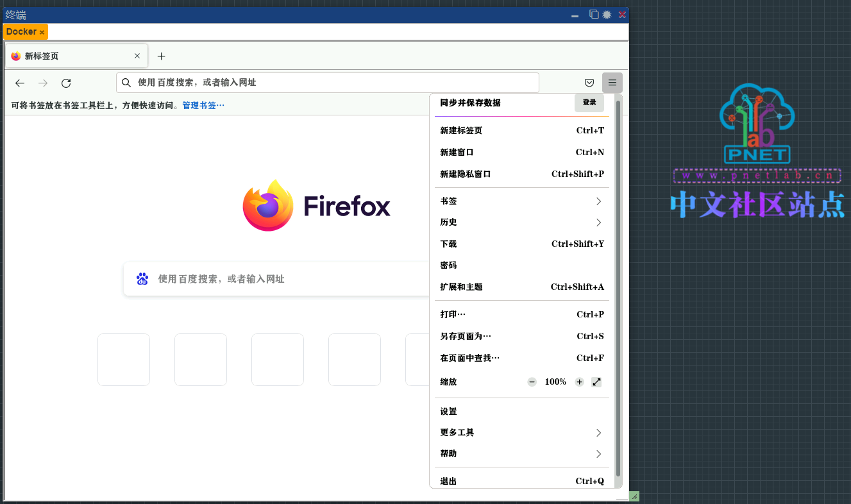The image size is (851, 504).
Task: Open 密码 from the menu
Action: point(522,265)
